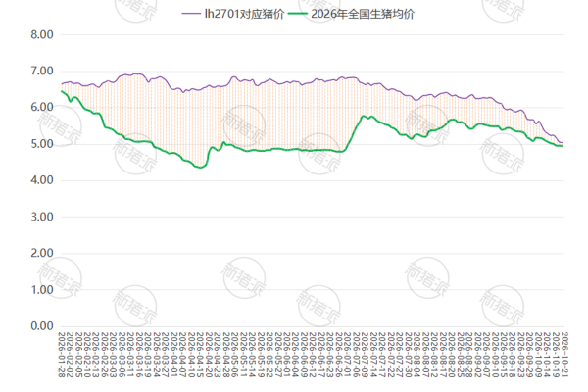The height and width of the screenshot is (392, 588).
Task: Click the 4.00 y-axis label
Action: 42,180
